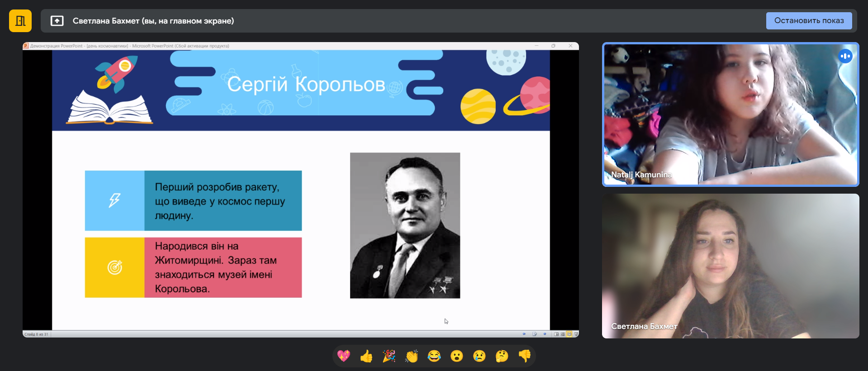Click the presenting screen-share icon in top bar
Image resolution: width=868 pixels, height=371 pixels.
pos(57,21)
